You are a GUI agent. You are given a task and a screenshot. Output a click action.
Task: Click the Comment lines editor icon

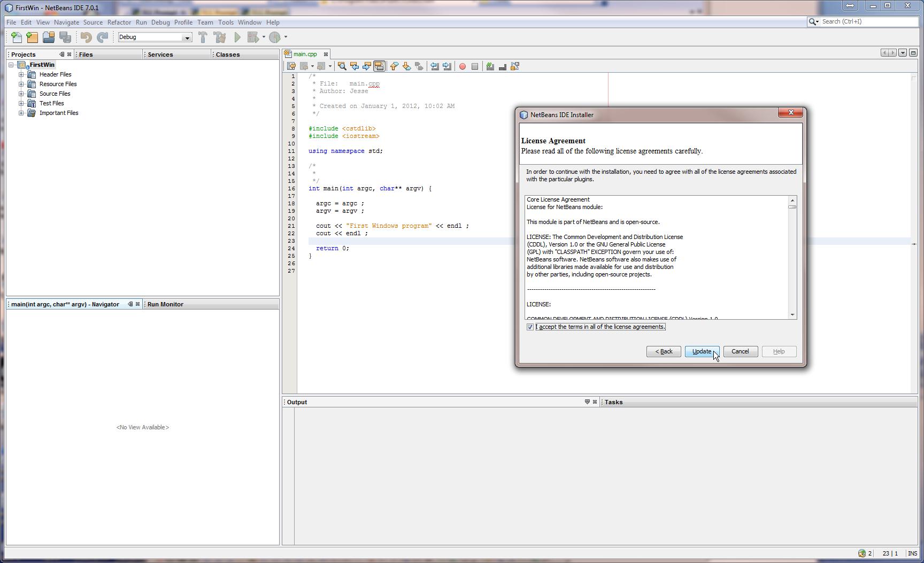[490, 66]
